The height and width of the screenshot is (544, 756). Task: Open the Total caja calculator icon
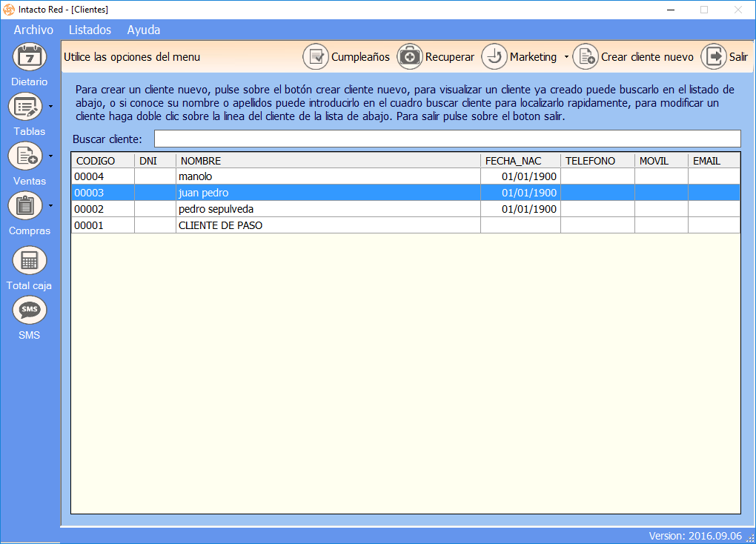click(30, 260)
